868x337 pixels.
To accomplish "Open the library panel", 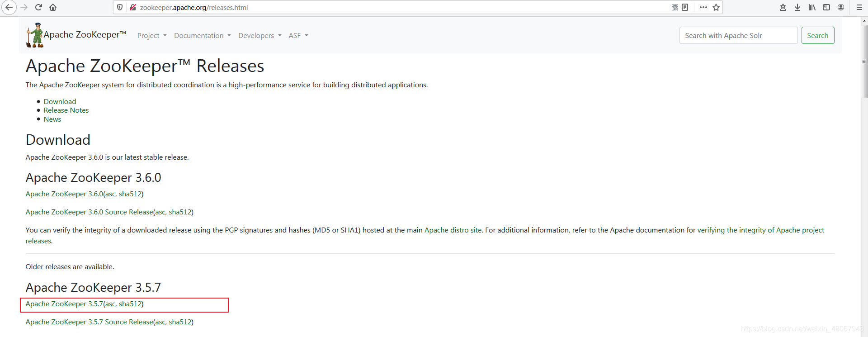I will 812,7.
